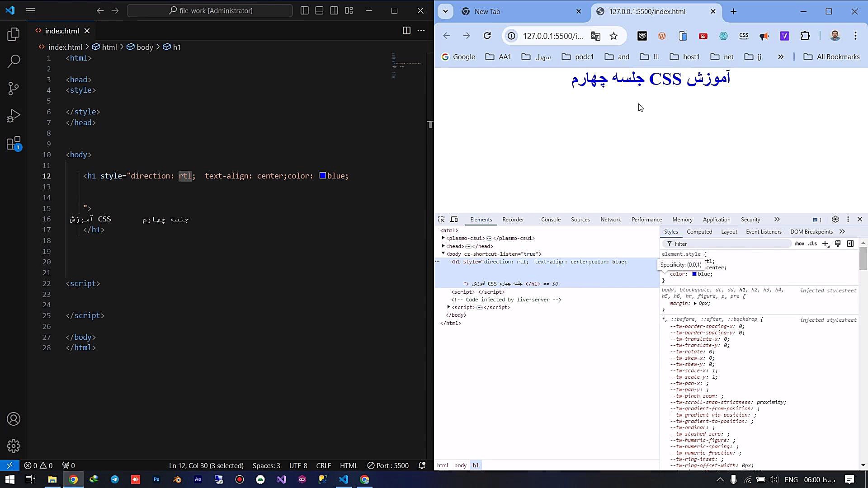Open Chrome three-dot main menu

click(x=855, y=36)
